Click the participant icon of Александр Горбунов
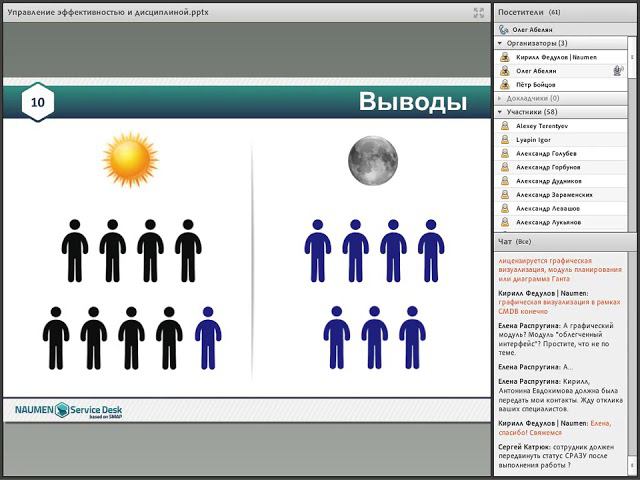This screenshot has width=640, height=480. (505, 167)
